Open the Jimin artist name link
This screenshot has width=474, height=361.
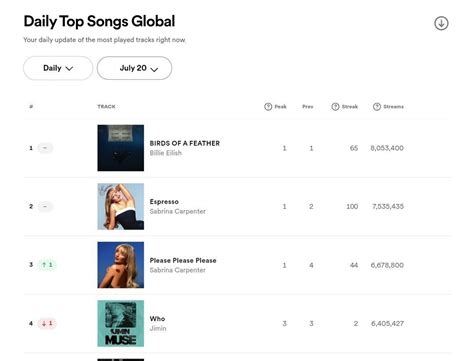coord(158,328)
